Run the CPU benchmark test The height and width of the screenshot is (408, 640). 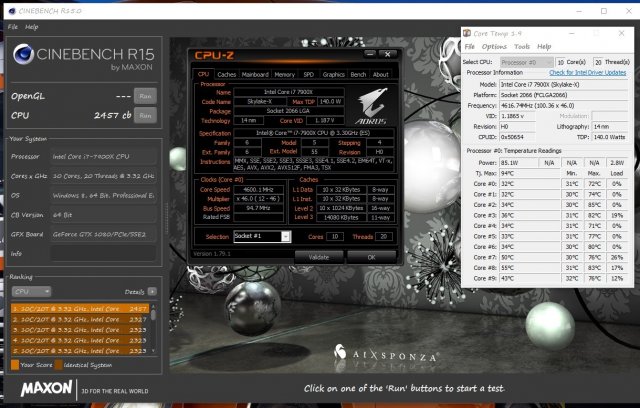(145, 116)
